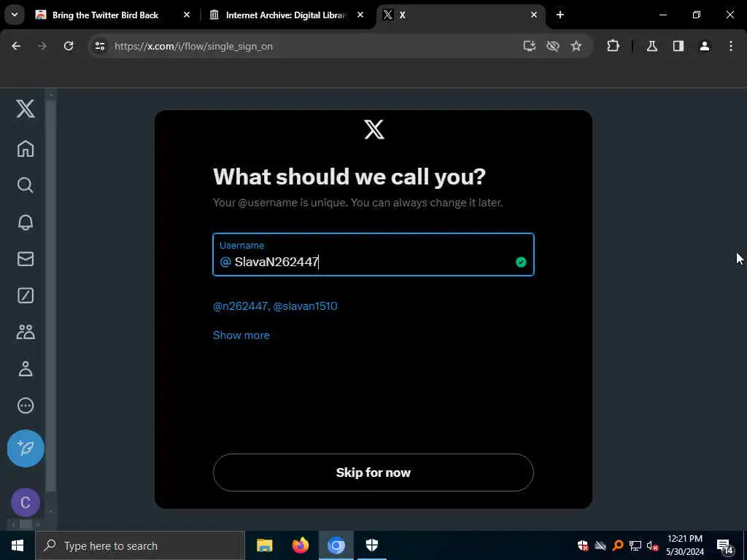Reload the current page

pos(69,46)
